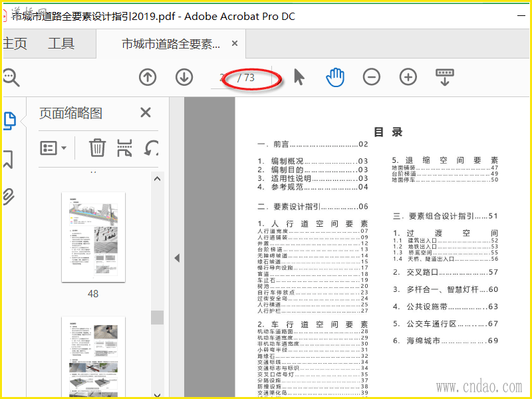Image resolution: width=532 pixels, height=399 pixels.
Task: Click the 人行护栏 contents line
Action: [x=313, y=311]
